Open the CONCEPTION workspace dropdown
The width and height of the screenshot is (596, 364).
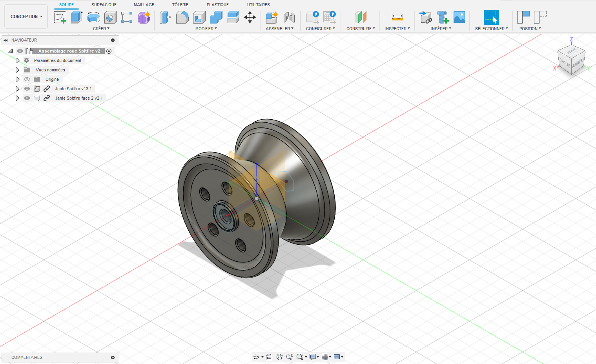[x=26, y=16]
